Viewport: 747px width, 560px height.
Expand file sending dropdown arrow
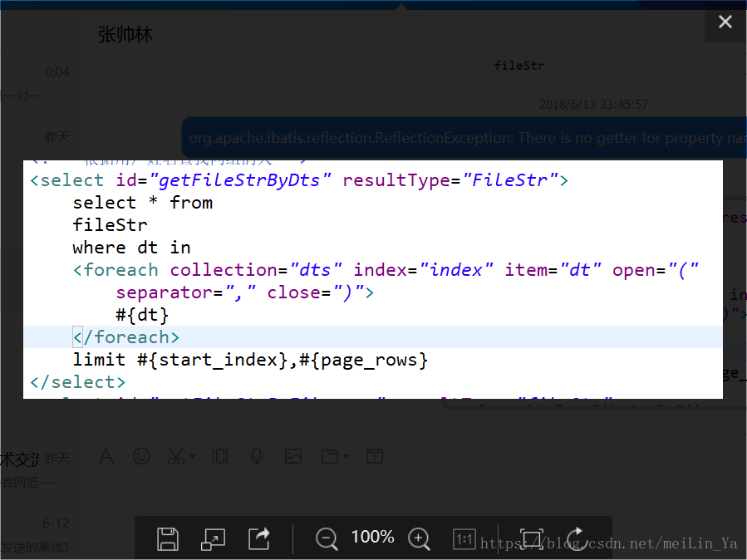click(346, 456)
